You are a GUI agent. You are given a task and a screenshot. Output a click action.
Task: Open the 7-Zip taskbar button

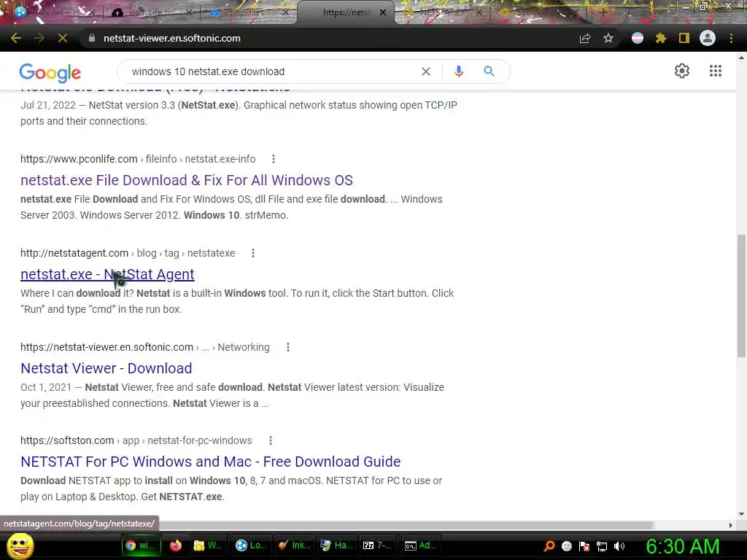click(378, 545)
